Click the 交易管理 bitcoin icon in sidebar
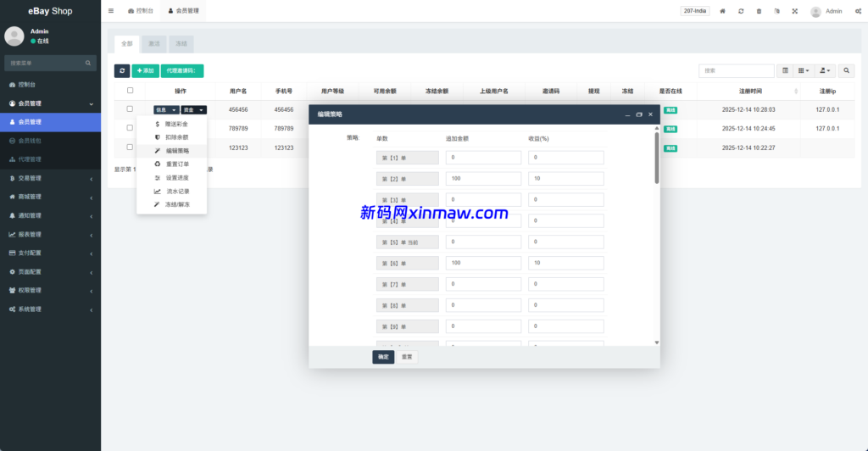The image size is (868, 451). tap(12, 178)
